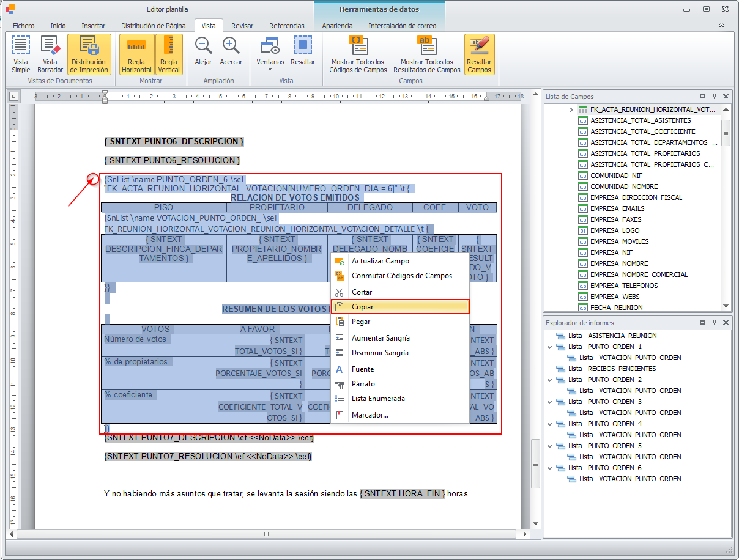Select Conmutar Códigos de Campos option
Image resolution: width=739 pixels, height=560 pixels.
(x=401, y=276)
